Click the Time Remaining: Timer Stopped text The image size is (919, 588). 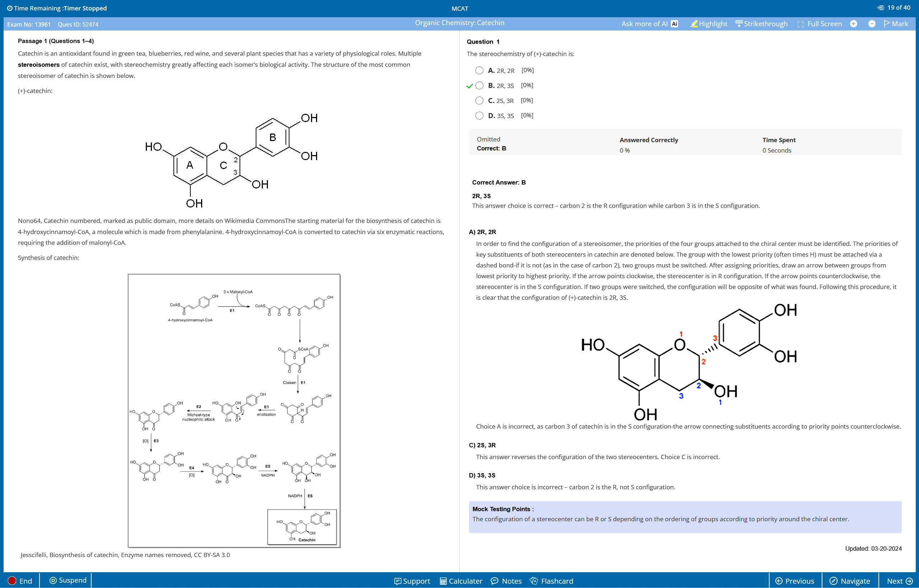pyautogui.click(x=60, y=8)
